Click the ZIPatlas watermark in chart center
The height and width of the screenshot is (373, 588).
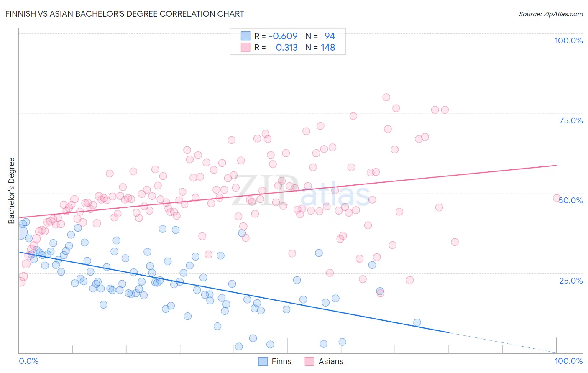pos(301,190)
